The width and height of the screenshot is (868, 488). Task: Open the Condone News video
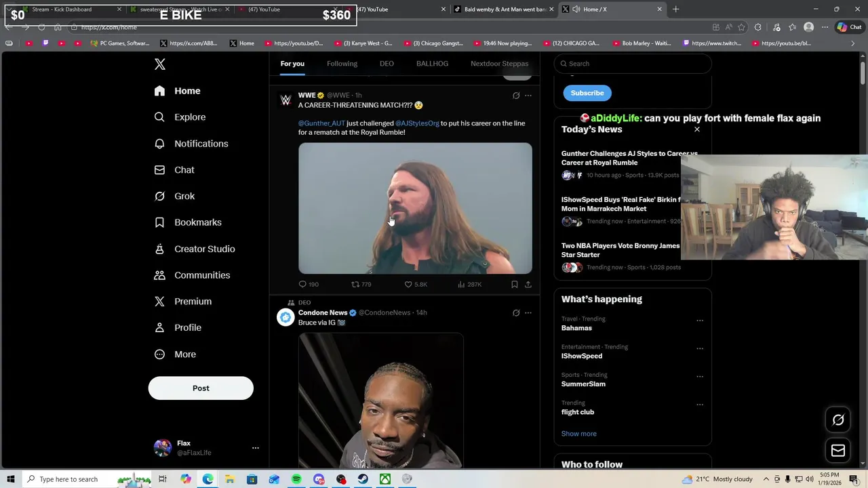pyautogui.click(x=381, y=400)
